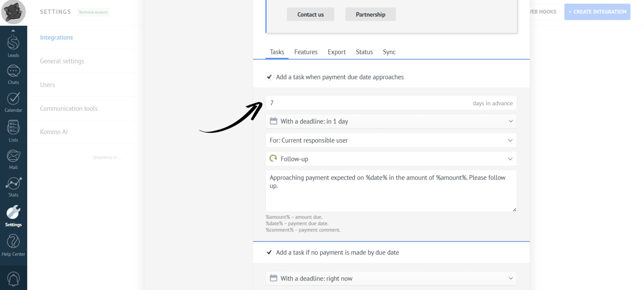Switch to the Features tab

[306, 52]
